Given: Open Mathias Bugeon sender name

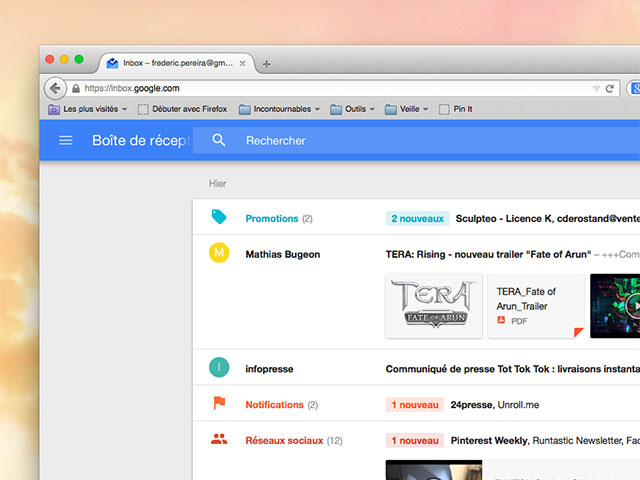Looking at the screenshot, I should [x=282, y=254].
